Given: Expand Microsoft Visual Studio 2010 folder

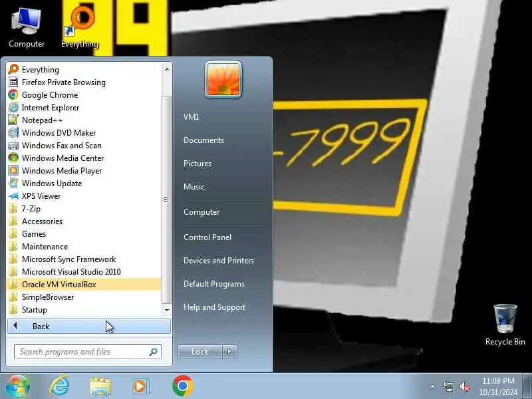Looking at the screenshot, I should [84, 272].
